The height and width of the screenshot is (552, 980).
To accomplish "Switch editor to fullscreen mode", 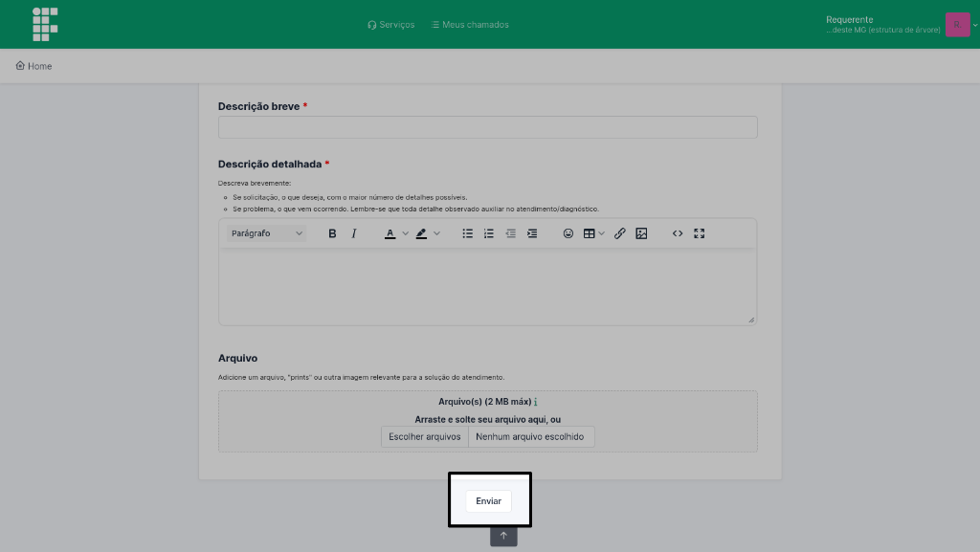I will (699, 233).
